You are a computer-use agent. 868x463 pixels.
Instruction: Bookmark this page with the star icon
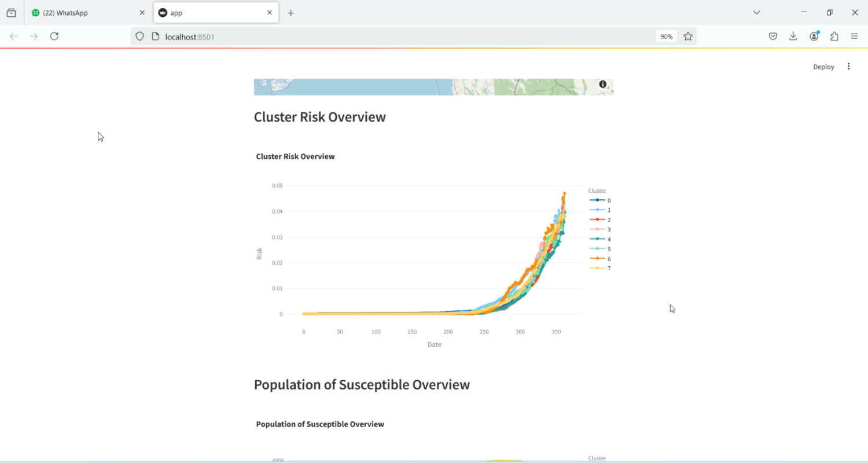688,36
